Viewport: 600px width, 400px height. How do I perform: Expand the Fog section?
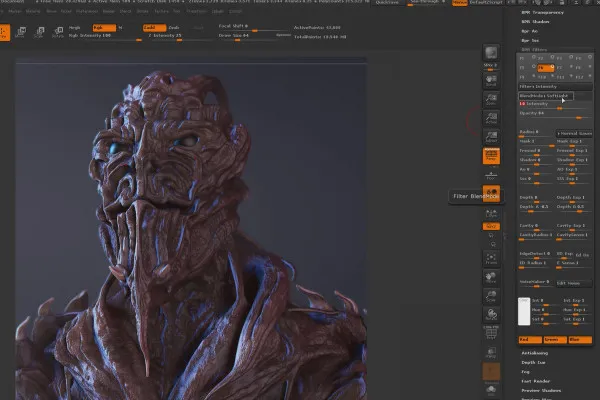(x=525, y=372)
